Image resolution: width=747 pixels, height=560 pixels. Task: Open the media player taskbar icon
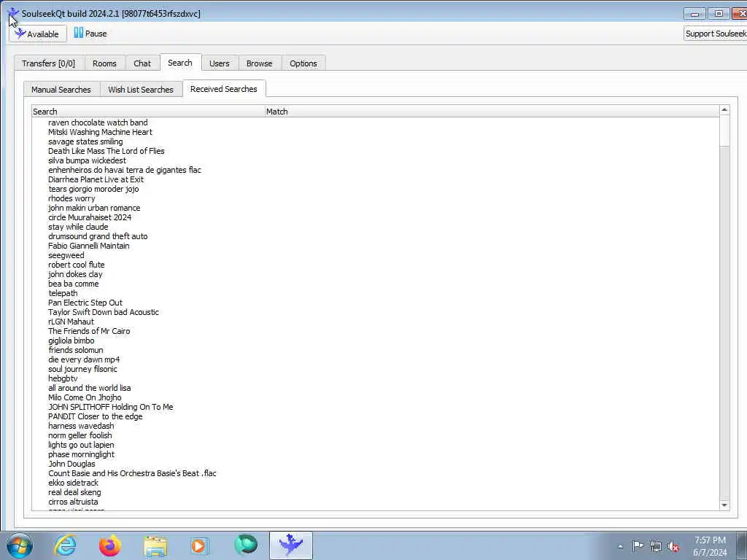click(x=199, y=545)
